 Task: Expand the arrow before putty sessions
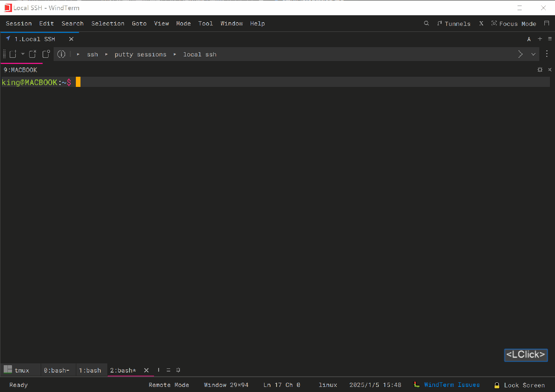point(106,55)
